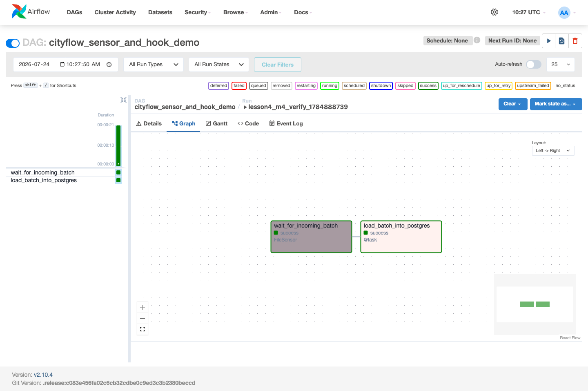This screenshot has width=588, height=391.
Task: Highlight the queued status legend
Action: click(258, 85)
